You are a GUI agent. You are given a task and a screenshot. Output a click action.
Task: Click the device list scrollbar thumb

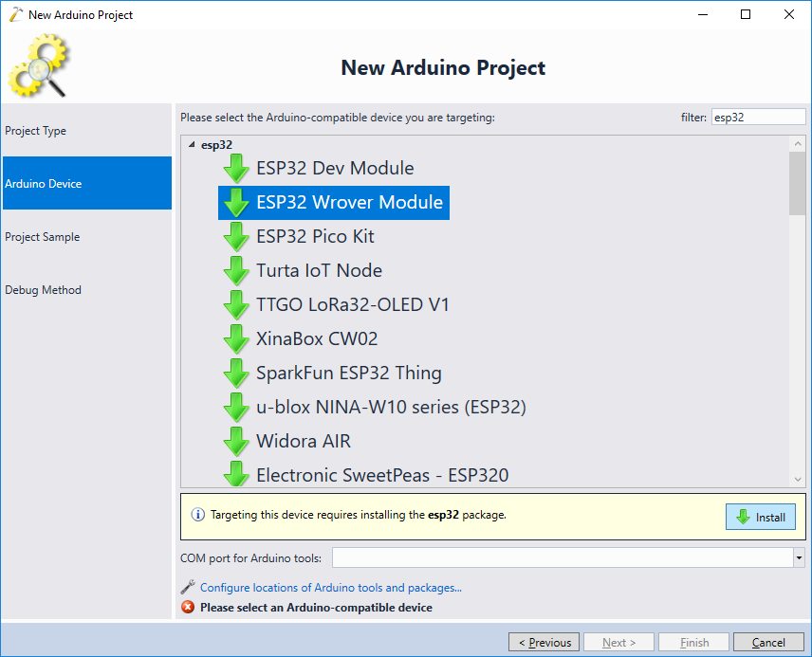(798, 183)
